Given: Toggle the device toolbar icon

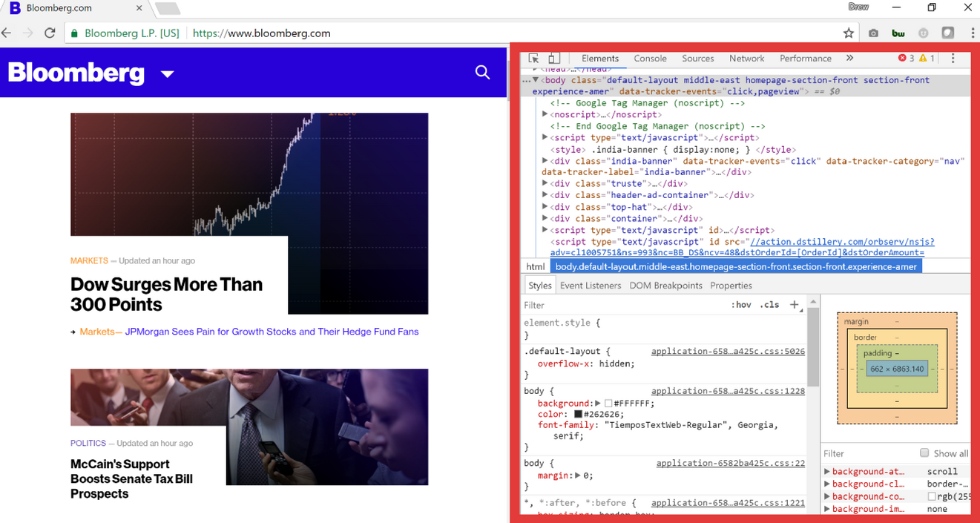Looking at the screenshot, I should pyautogui.click(x=553, y=59).
